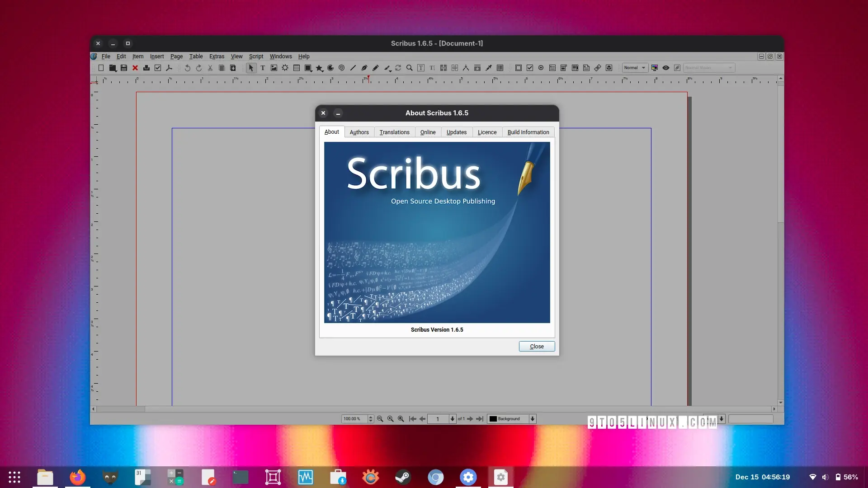Choose the Spiral tool icon
Viewport: 868px width, 488px height.
342,68
